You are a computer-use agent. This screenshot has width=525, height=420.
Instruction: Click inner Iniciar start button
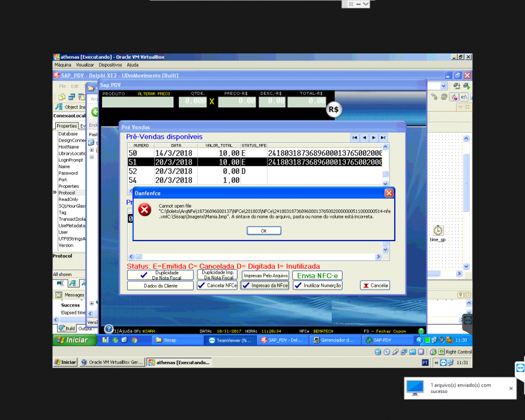[74, 340]
